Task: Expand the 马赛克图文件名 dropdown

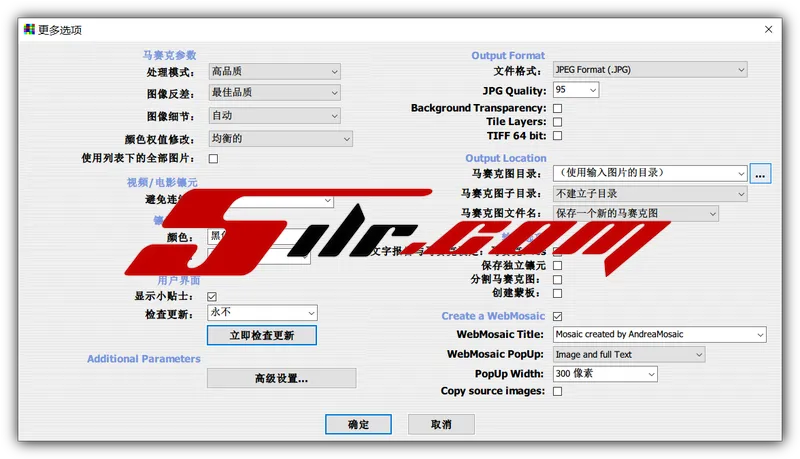Action: 636,213
